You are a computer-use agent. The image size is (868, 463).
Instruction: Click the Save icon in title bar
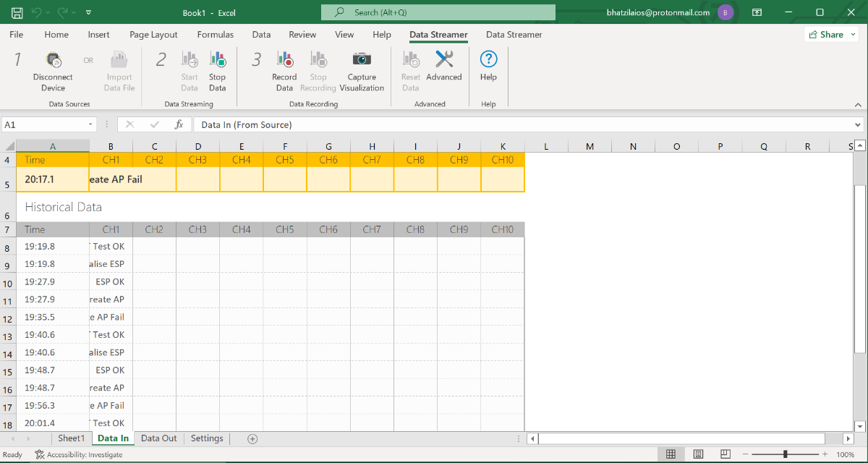17,12
